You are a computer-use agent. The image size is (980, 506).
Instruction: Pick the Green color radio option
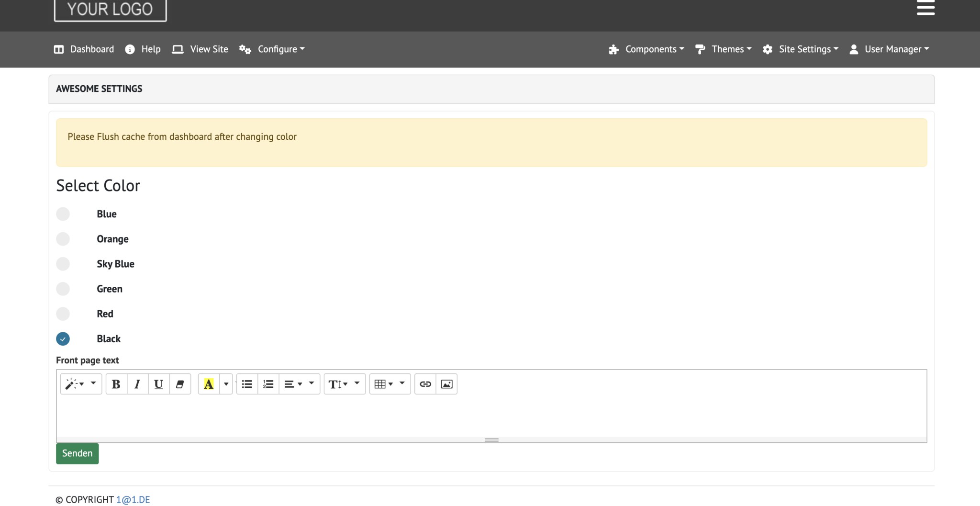tap(63, 289)
